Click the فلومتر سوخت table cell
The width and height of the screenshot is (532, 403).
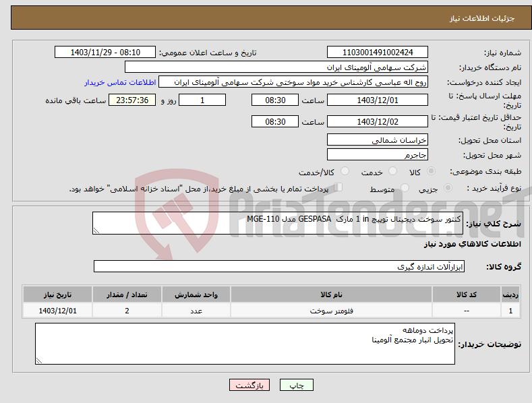coord(331,311)
